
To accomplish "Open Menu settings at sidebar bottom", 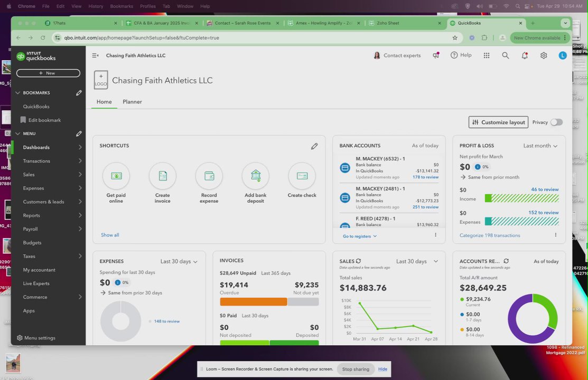I will [36, 338].
